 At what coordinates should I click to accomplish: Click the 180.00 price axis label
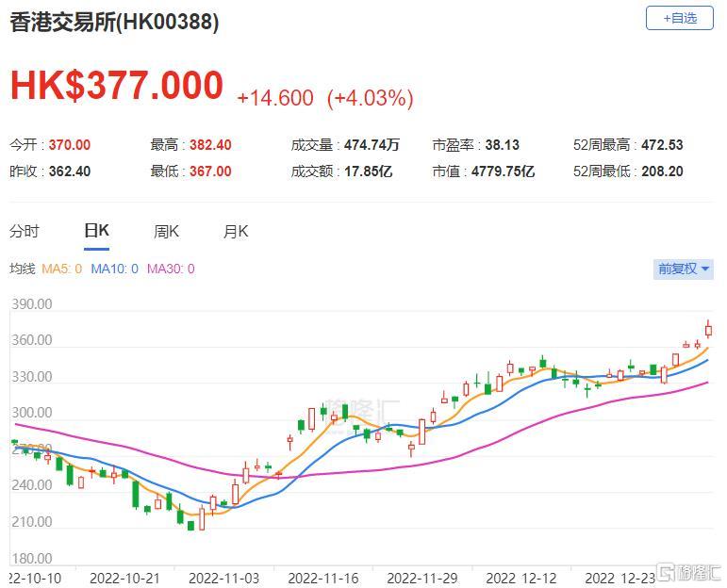32,559
